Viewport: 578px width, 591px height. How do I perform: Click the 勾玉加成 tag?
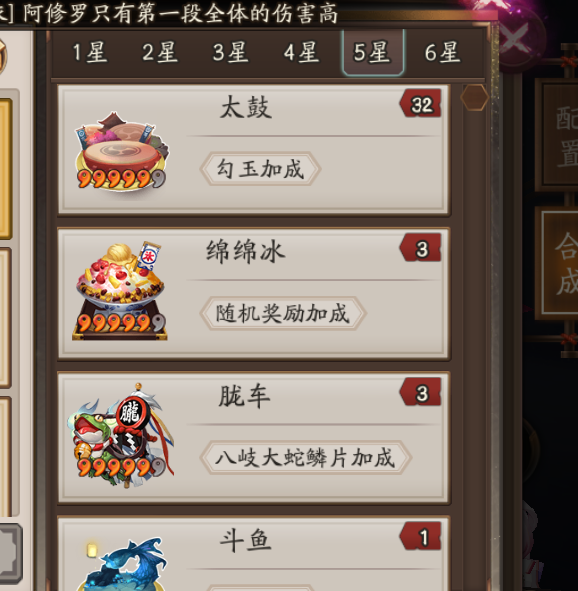[260, 168]
